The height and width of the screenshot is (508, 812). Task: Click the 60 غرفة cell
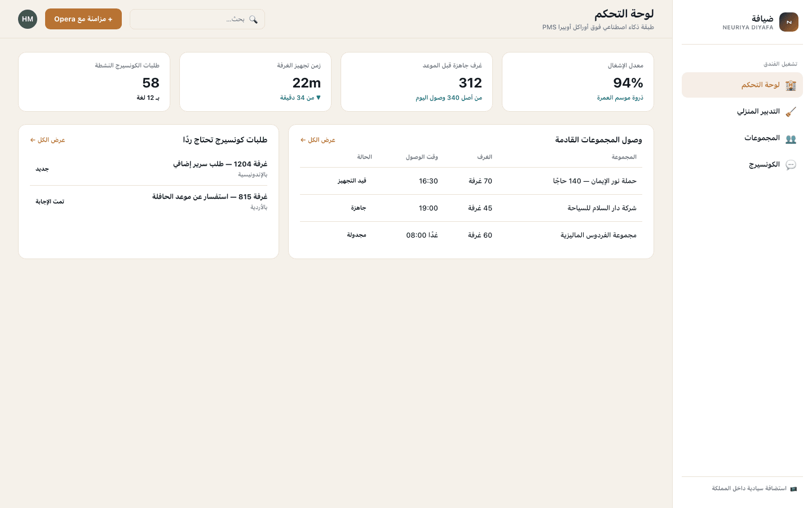coord(480,235)
